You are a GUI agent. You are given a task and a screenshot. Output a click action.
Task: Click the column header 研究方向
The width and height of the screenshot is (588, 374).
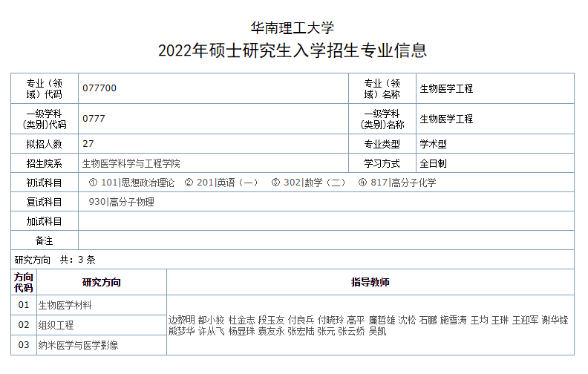point(102,283)
